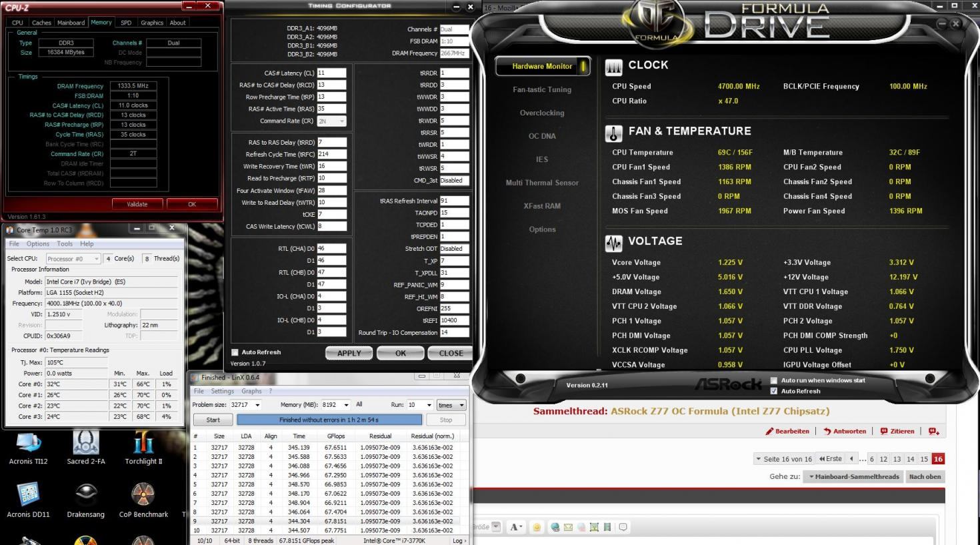
Task: Click the Voltage section waveform icon
Action: (613, 243)
